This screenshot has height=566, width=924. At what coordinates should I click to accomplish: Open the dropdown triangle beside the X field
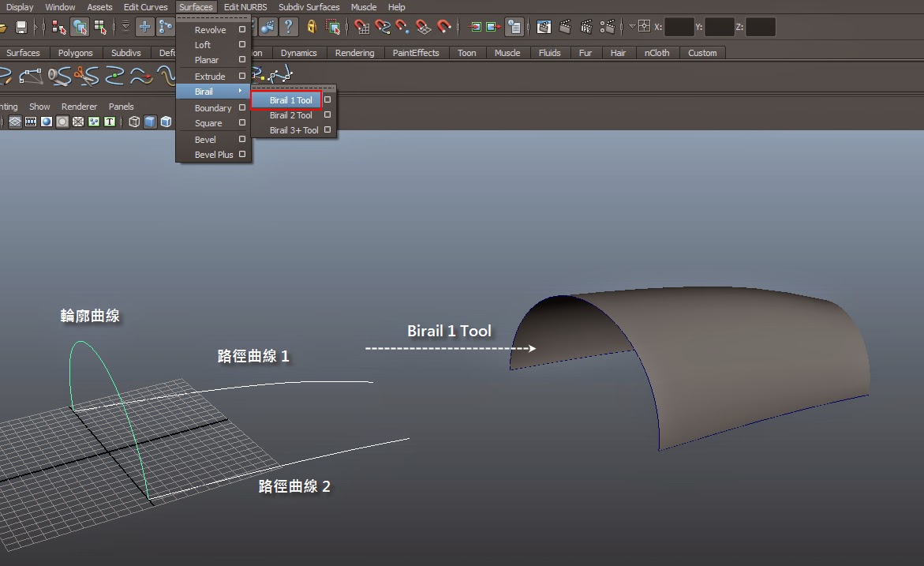pos(632,25)
